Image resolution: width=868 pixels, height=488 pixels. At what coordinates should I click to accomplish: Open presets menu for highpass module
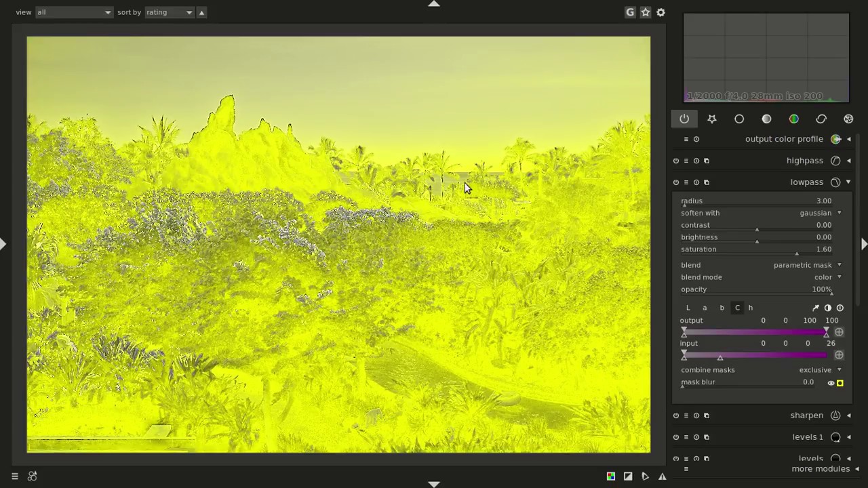(x=686, y=161)
